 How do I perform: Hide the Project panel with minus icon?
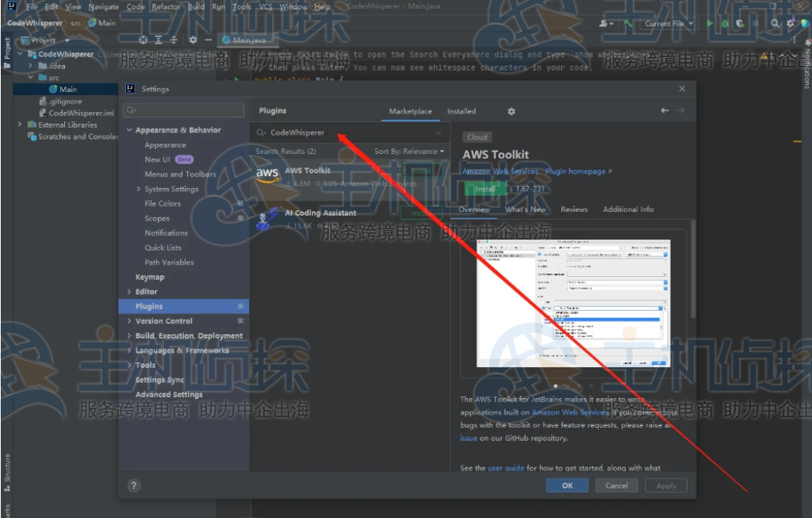[x=209, y=40]
